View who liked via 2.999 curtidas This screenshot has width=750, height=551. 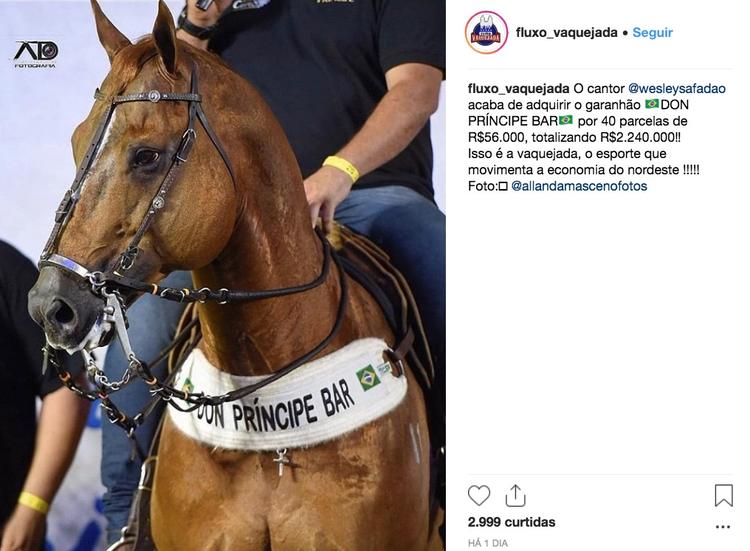point(511,522)
